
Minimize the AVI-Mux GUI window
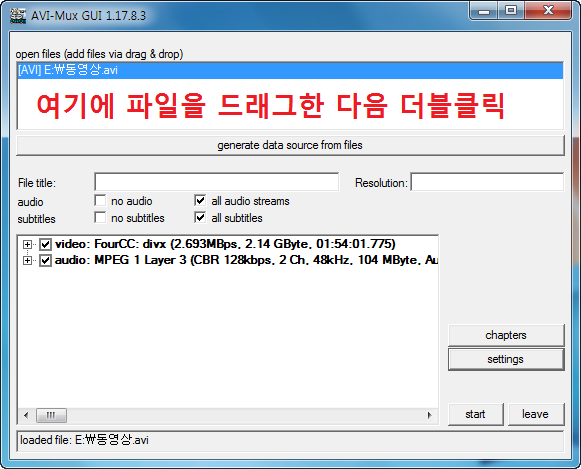(x=484, y=11)
